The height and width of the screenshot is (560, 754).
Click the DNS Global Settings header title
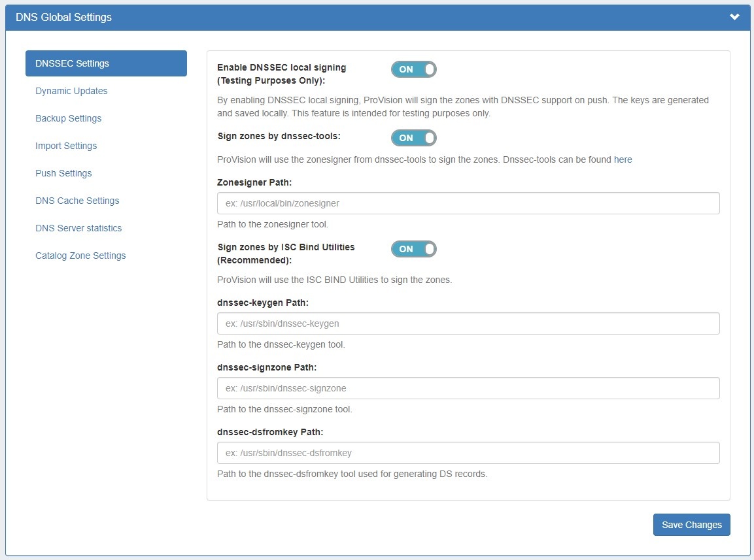coord(63,17)
